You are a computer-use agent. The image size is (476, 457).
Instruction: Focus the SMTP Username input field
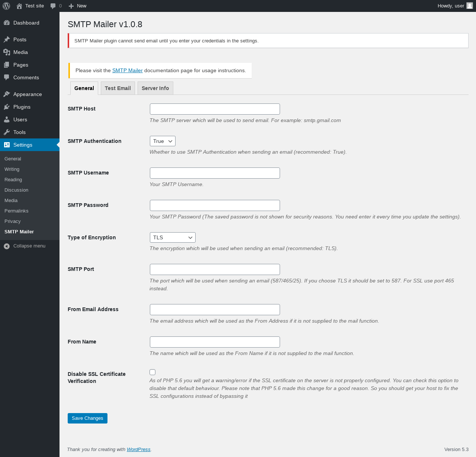(215, 173)
